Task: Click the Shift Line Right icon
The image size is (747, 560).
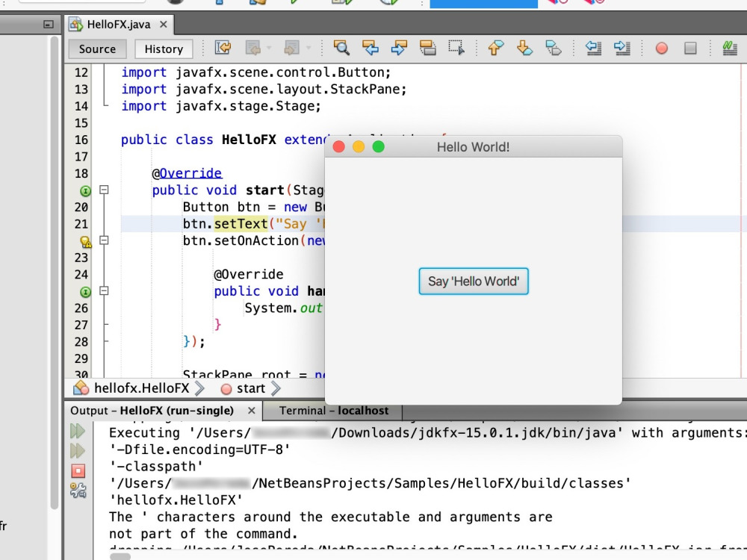Action: tap(622, 48)
